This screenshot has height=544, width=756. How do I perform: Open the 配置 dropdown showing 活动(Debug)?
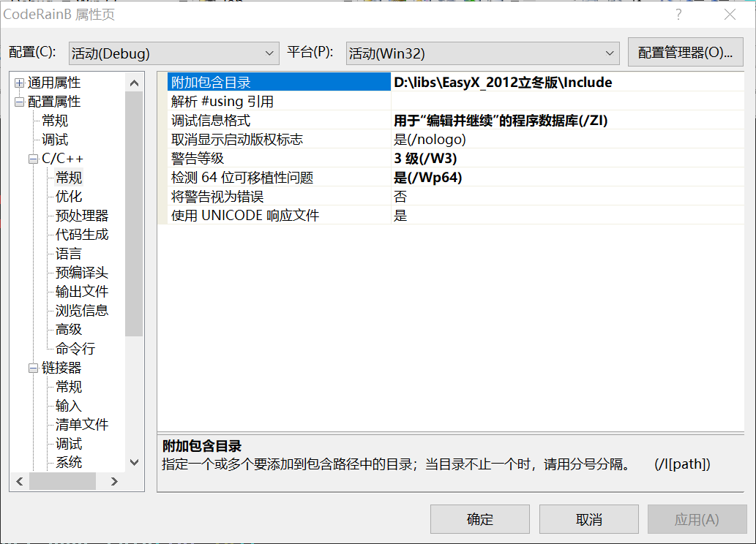(173, 53)
